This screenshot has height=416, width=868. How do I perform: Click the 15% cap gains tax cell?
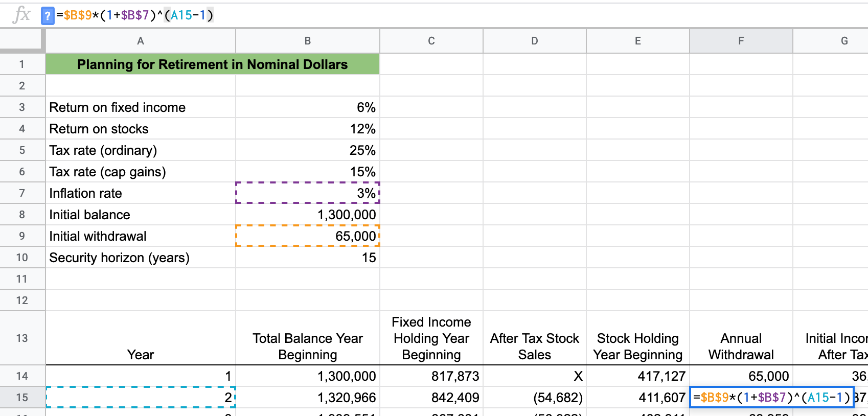[308, 172]
